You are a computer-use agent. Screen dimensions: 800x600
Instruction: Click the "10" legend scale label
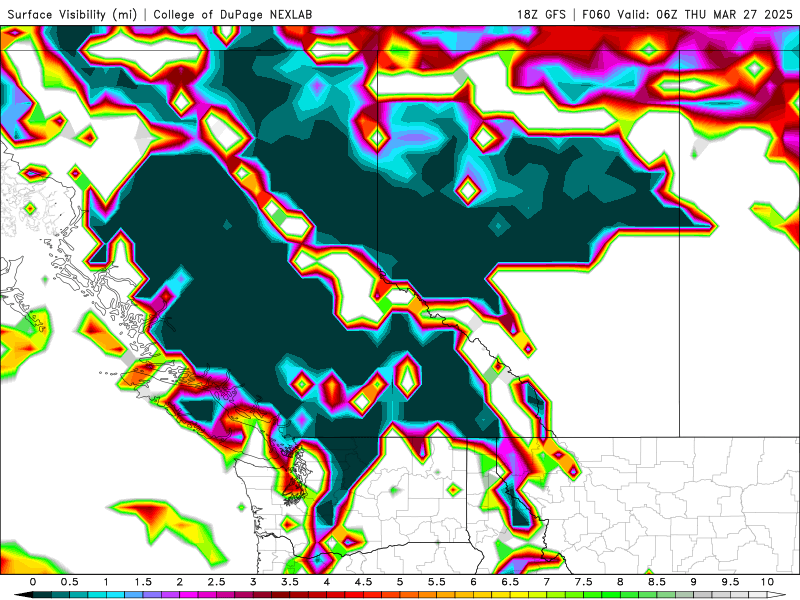767,582
